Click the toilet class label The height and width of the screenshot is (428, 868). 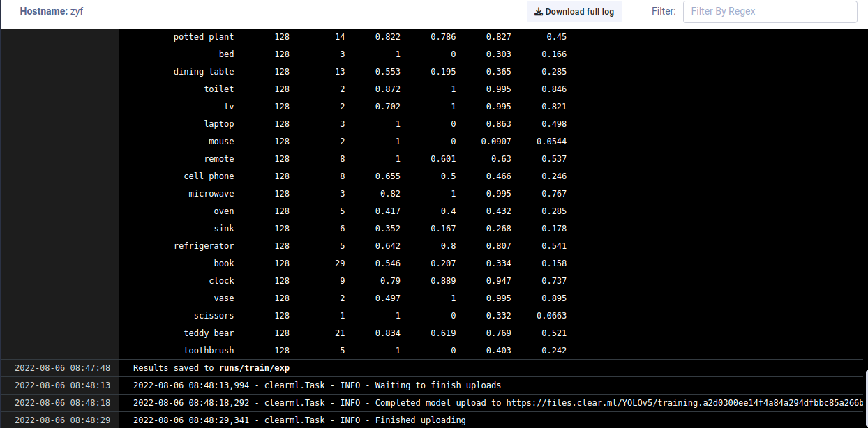point(219,89)
